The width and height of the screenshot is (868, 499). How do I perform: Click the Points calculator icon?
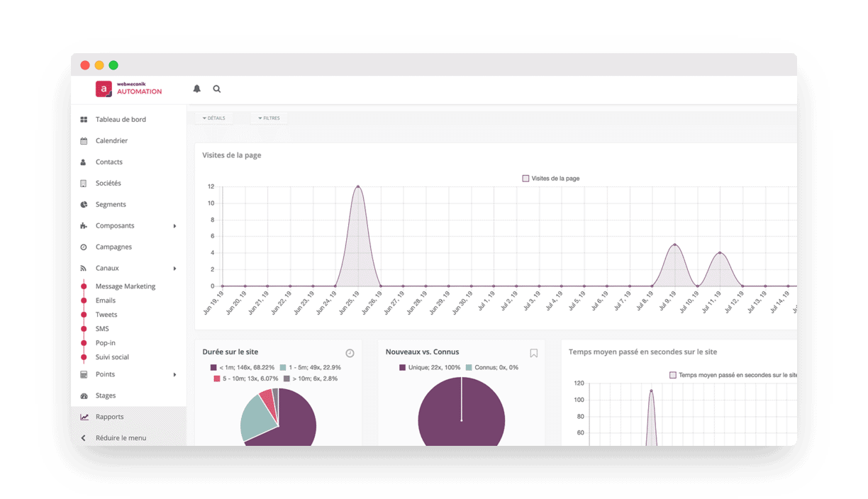84,374
